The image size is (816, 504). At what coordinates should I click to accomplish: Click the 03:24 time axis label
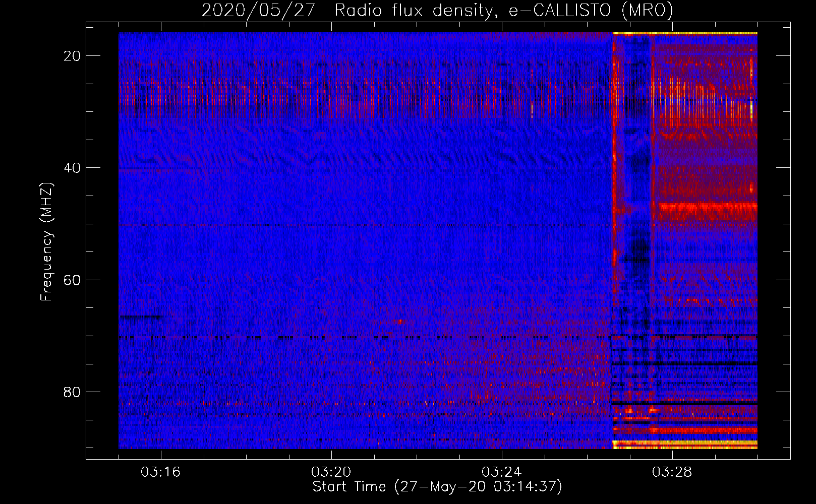tap(502, 472)
